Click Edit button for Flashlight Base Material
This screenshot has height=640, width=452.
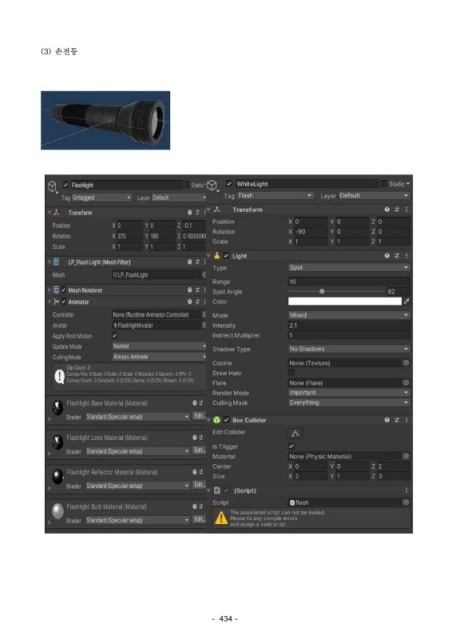coord(199,416)
